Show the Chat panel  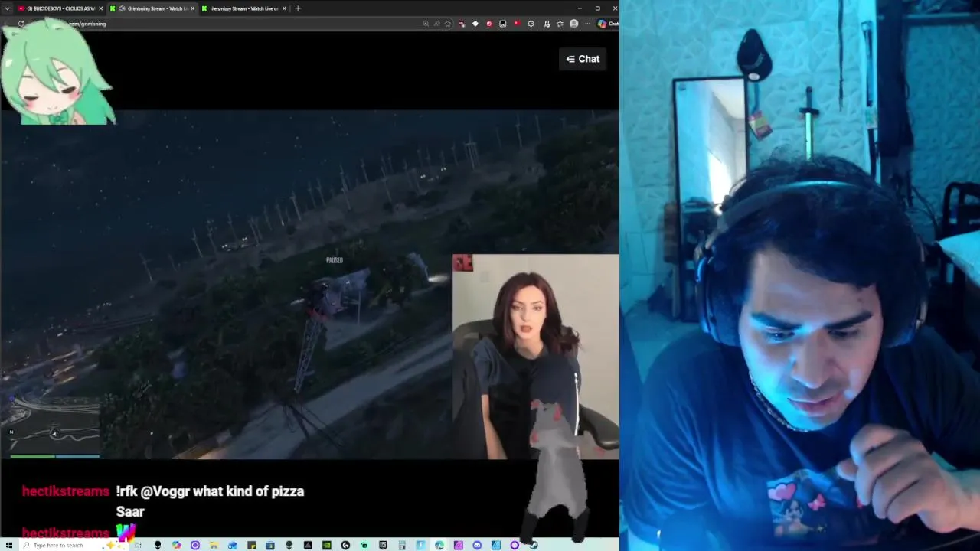click(x=583, y=59)
